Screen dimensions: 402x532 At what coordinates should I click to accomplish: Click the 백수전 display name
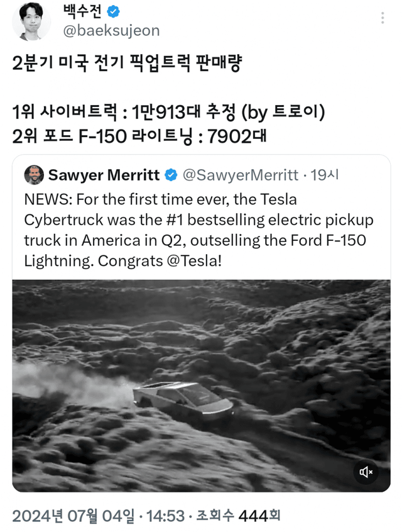83,11
